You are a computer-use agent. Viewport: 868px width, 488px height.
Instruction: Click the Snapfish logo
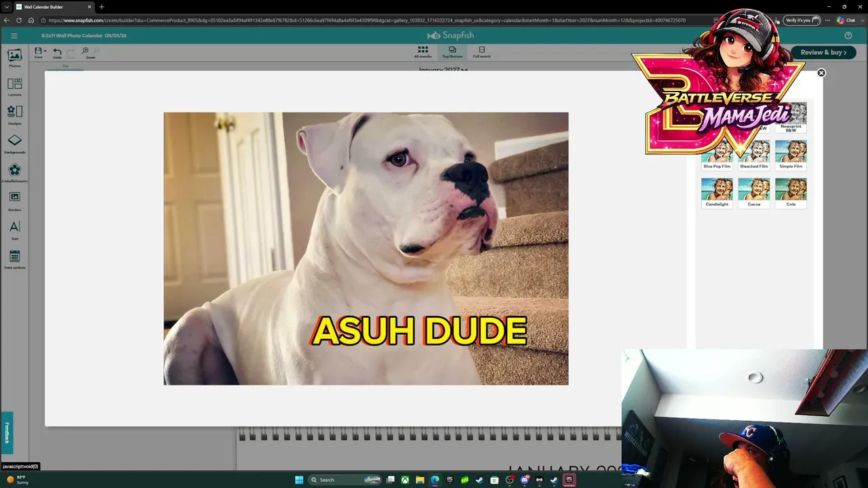pos(450,35)
